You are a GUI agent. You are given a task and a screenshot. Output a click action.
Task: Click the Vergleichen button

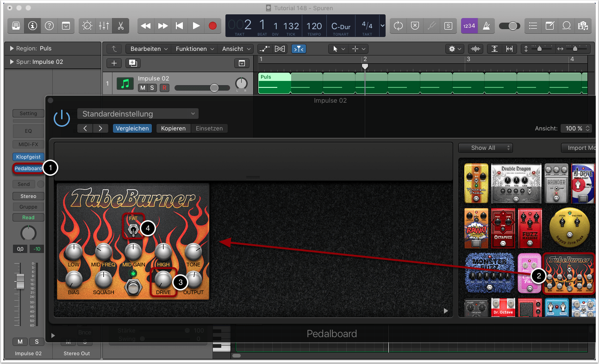point(132,129)
